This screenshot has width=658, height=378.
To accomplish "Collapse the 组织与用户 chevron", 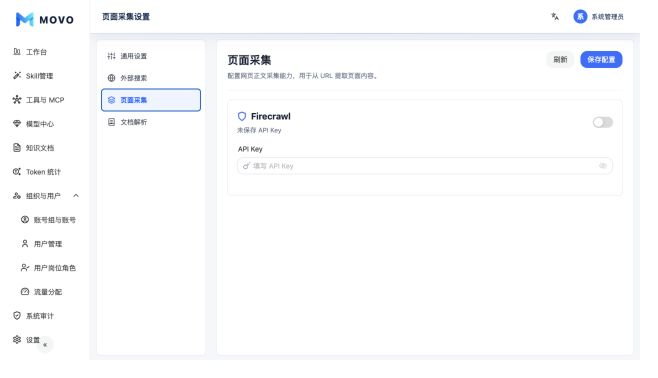I will pyautogui.click(x=76, y=196).
